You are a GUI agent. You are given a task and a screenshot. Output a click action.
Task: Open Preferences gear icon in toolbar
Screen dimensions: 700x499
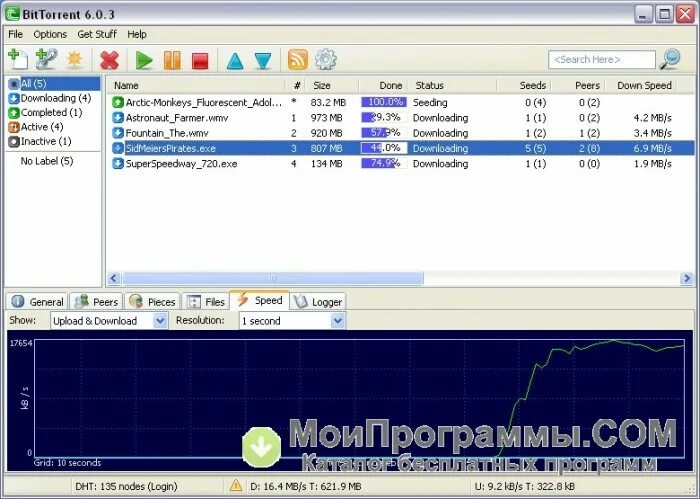(x=325, y=60)
